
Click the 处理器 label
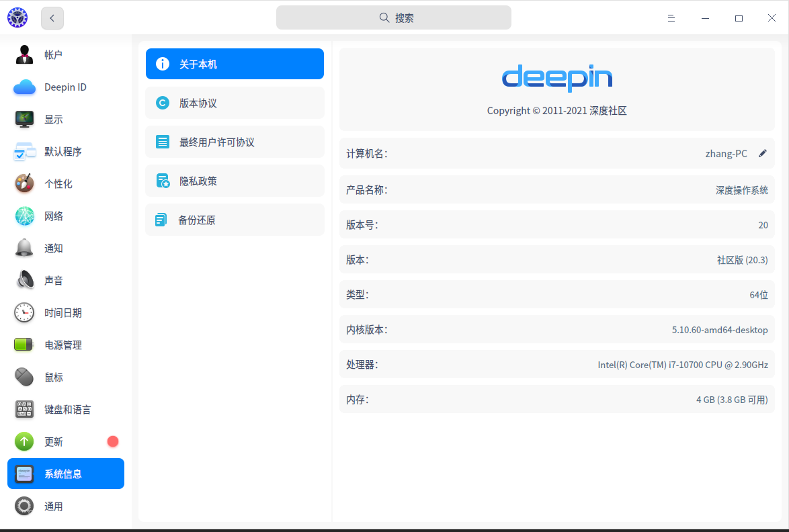click(x=362, y=365)
